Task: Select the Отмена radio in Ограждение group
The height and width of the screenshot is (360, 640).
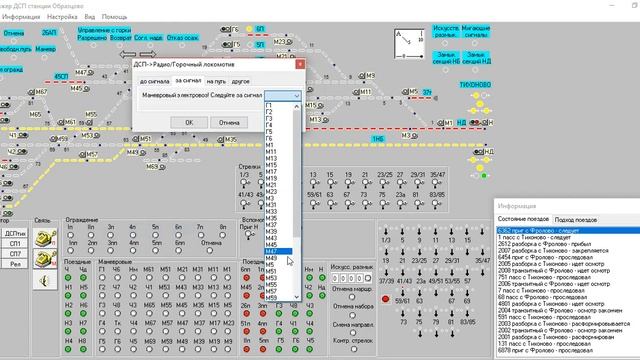Action: [x=209, y=251]
